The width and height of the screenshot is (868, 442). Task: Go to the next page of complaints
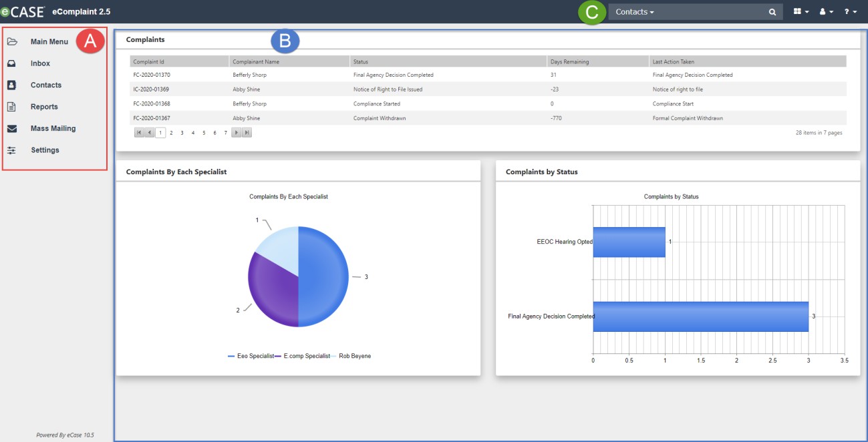(x=236, y=133)
